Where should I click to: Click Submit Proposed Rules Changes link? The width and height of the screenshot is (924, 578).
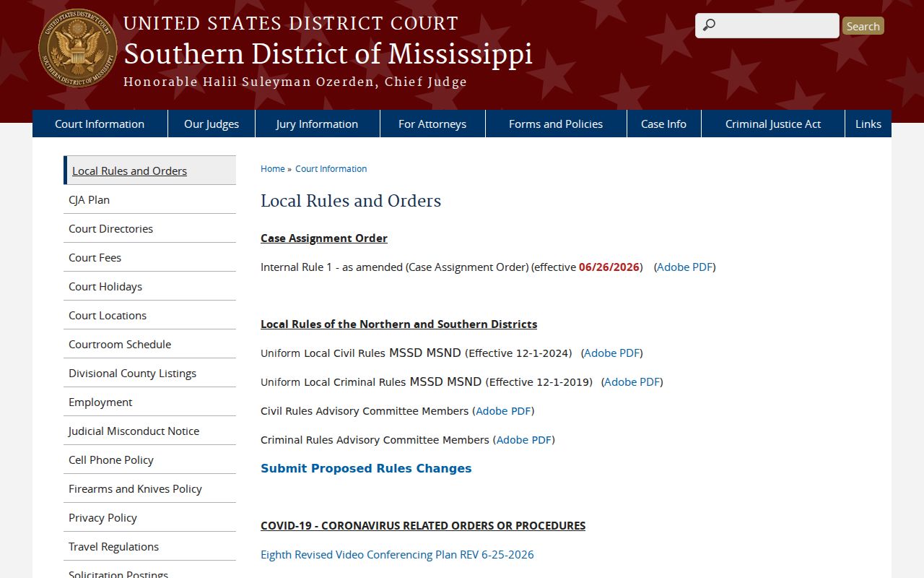(x=366, y=468)
